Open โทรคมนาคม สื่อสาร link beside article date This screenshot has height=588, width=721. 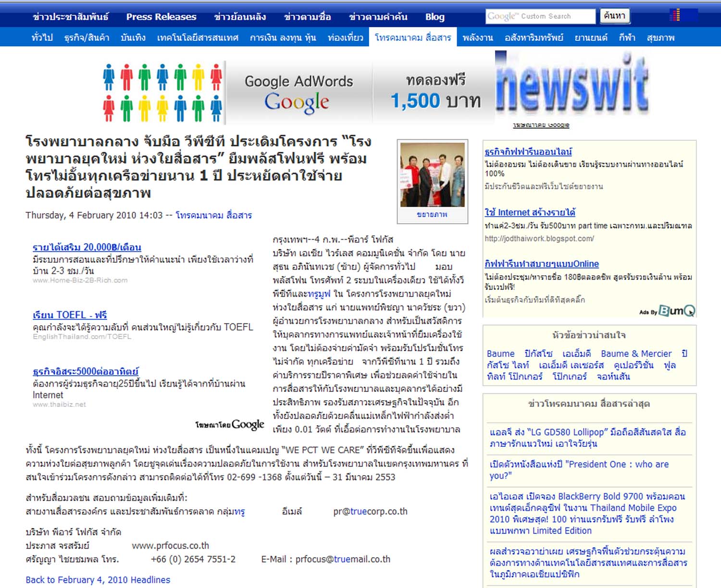click(213, 215)
